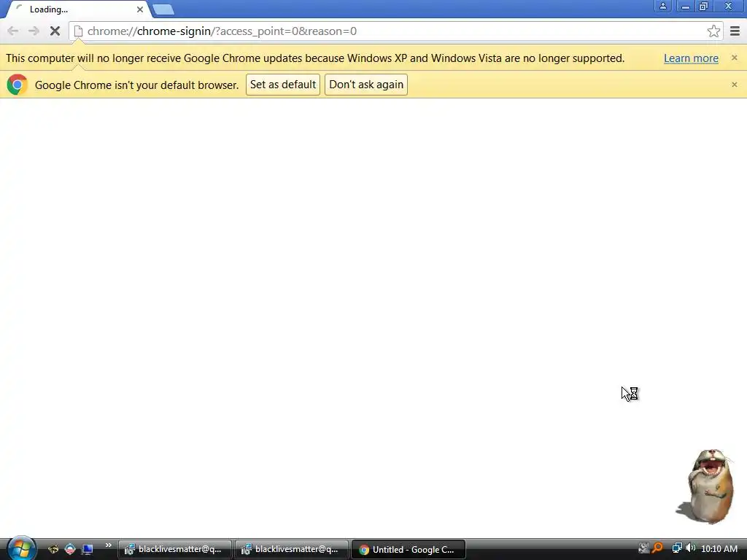Image resolution: width=747 pixels, height=560 pixels.
Task: Dismiss the Windows XP/Vista update warning
Action: click(734, 58)
